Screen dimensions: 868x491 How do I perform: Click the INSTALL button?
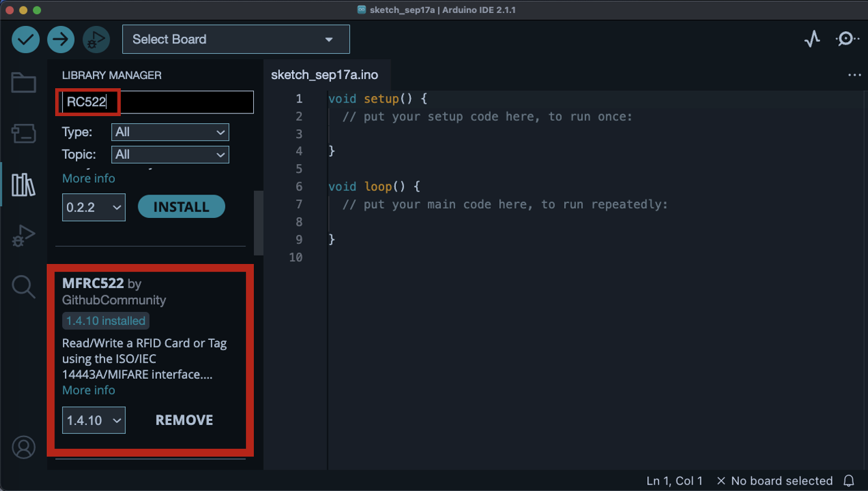point(181,207)
